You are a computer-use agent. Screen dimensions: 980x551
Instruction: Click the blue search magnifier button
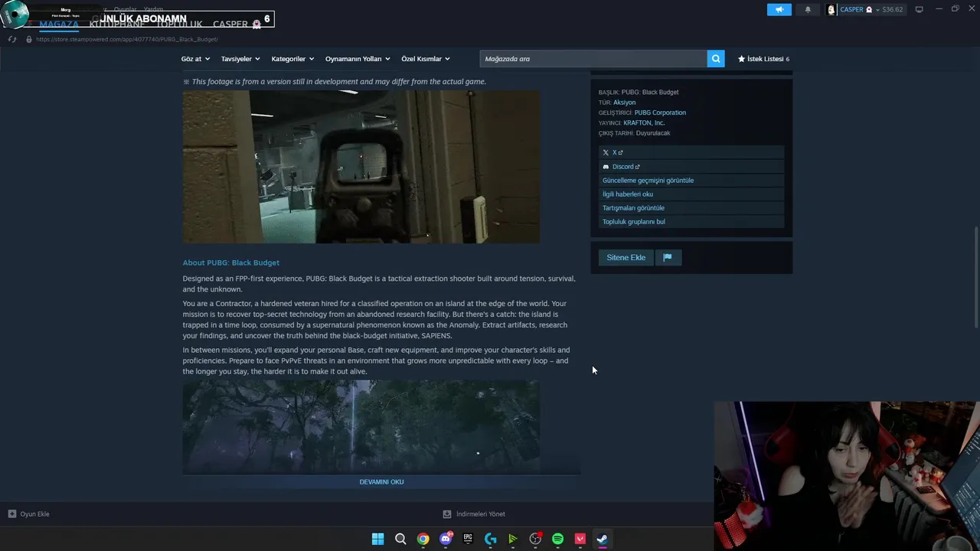tap(716, 59)
